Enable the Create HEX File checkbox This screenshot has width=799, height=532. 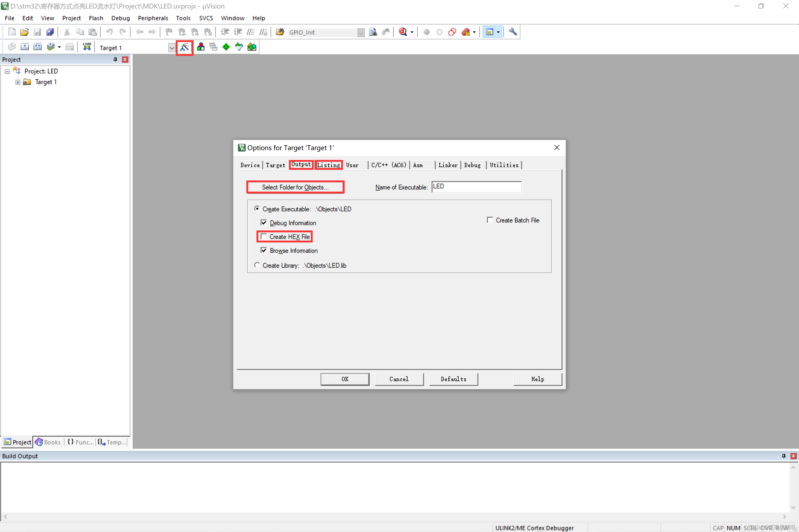pos(264,237)
